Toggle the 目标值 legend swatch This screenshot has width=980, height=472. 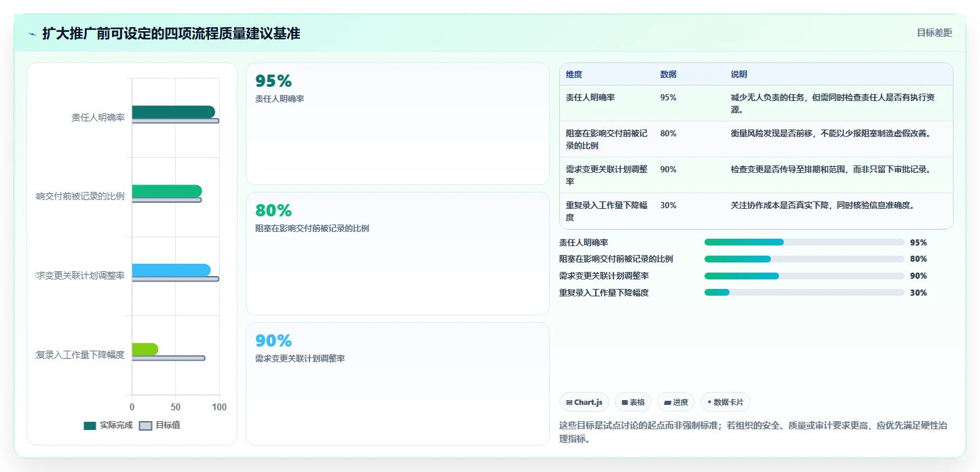[x=145, y=426]
